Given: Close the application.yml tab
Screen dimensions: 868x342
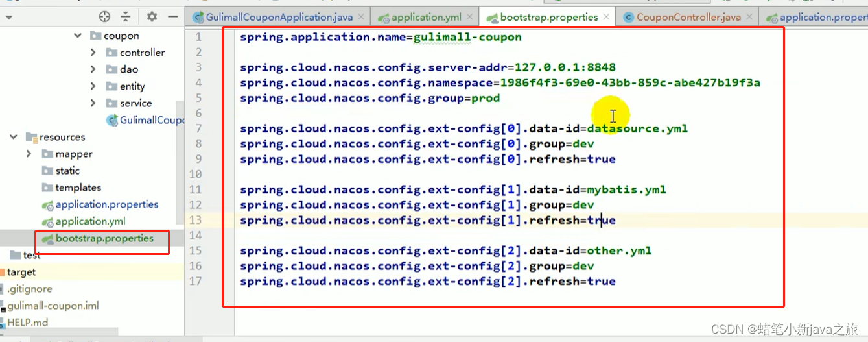Looking at the screenshot, I should 470,18.
